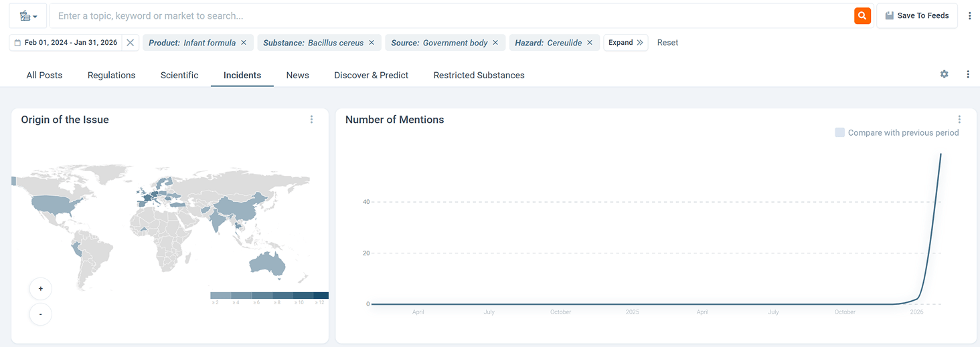Clear the date range filter

pyautogui.click(x=131, y=43)
